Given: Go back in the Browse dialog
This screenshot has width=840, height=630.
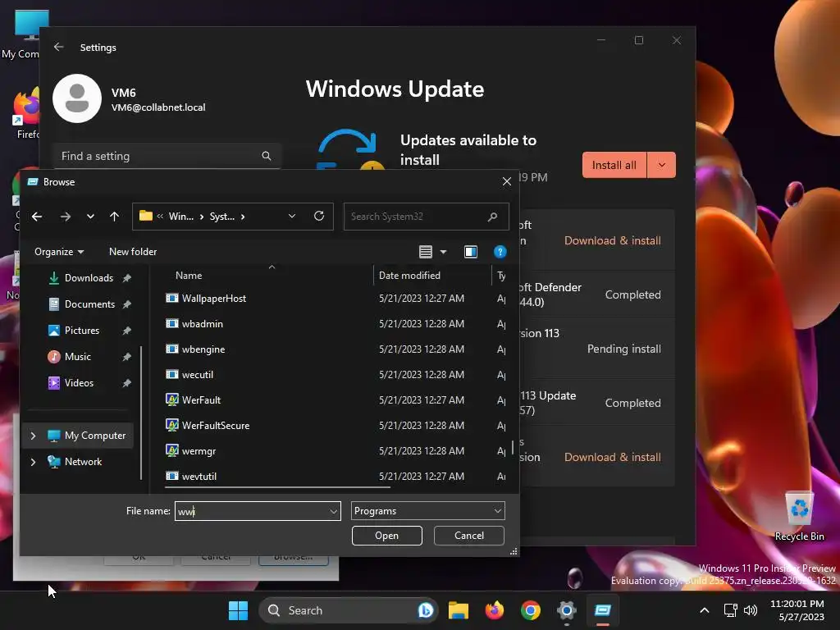Looking at the screenshot, I should pyautogui.click(x=37, y=217).
